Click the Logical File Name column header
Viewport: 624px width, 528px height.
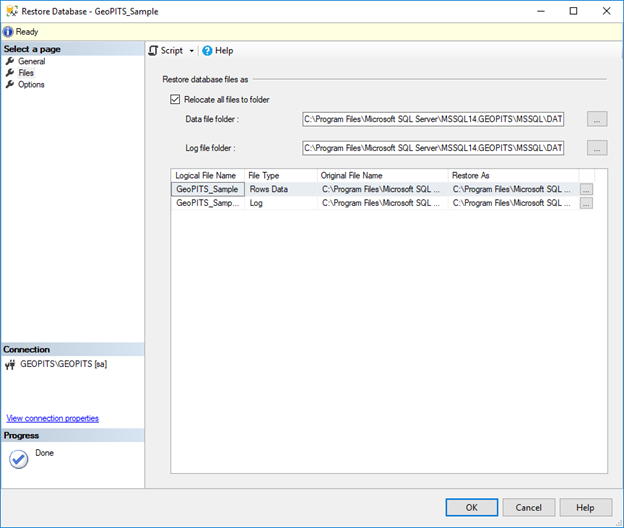pos(208,175)
